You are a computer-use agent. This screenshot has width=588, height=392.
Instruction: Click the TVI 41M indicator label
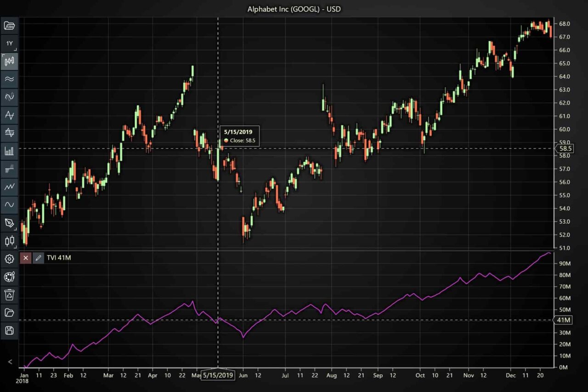(x=59, y=258)
